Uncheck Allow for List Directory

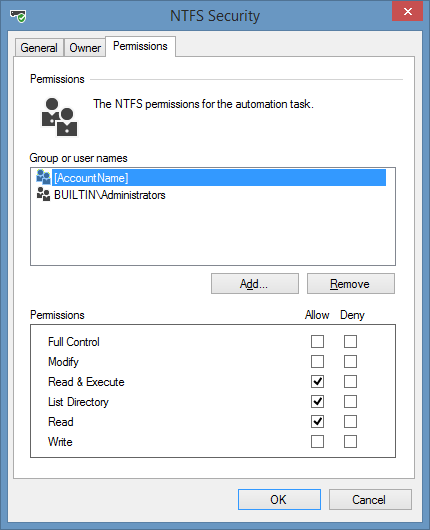pos(317,402)
